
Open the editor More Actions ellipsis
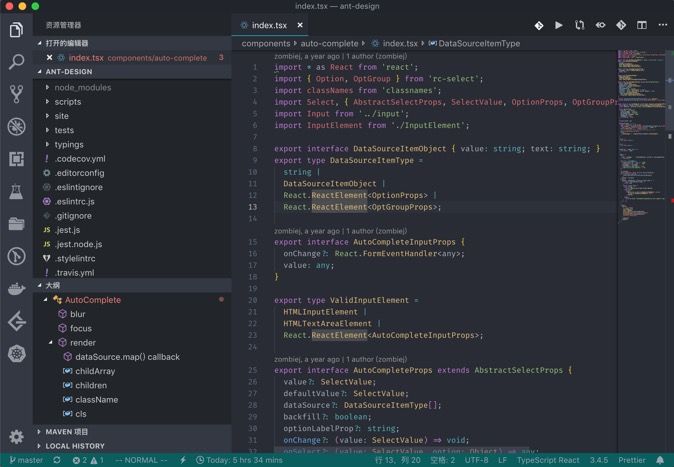tap(661, 25)
